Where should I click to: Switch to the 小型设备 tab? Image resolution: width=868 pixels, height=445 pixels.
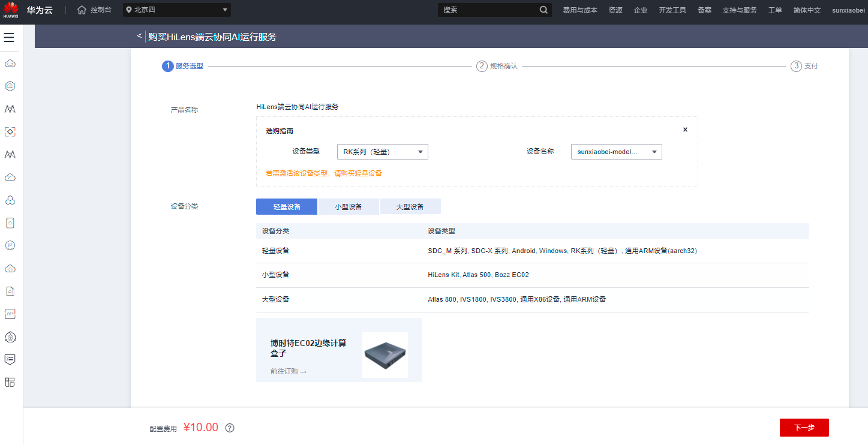point(348,206)
